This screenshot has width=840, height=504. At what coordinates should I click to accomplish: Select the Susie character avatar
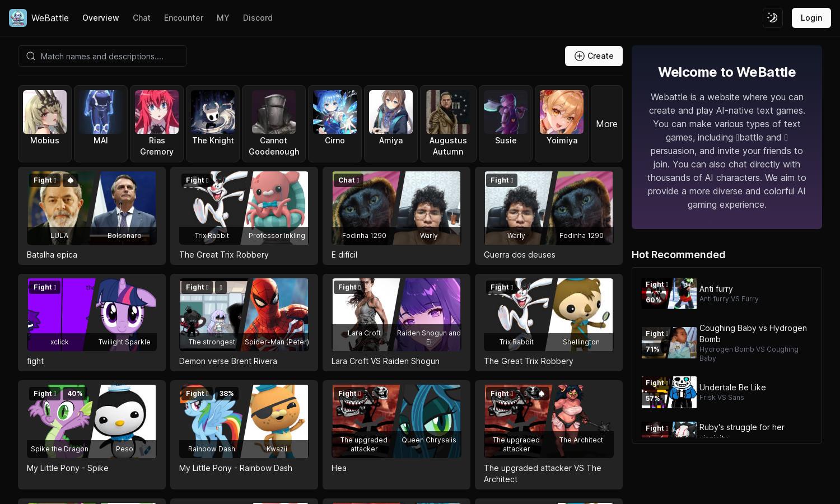click(x=506, y=112)
